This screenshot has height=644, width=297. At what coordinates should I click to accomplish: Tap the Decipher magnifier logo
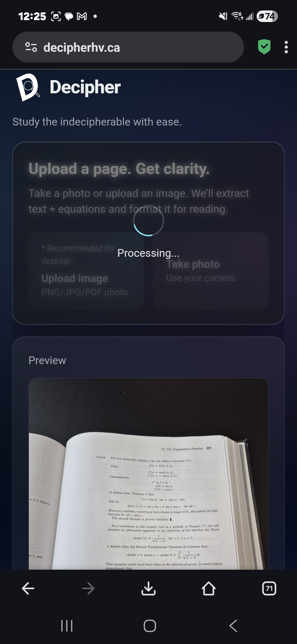point(28,87)
